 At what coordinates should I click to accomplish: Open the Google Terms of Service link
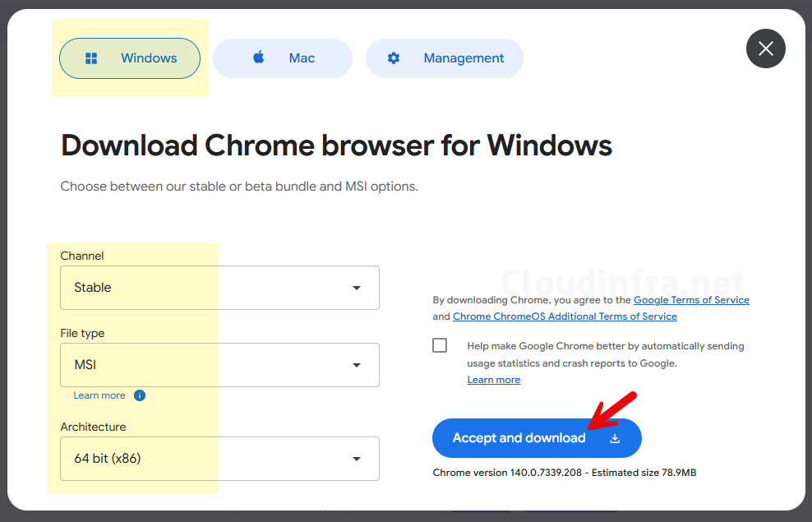691,300
